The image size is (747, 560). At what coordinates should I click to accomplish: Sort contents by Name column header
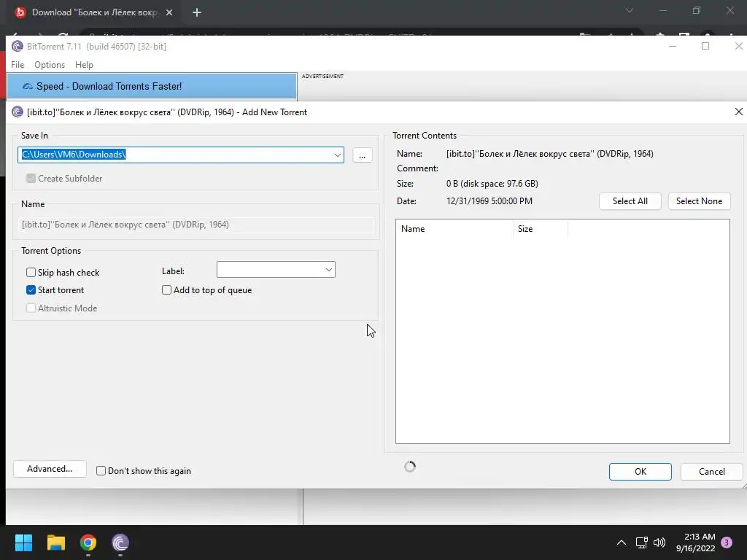coord(454,229)
